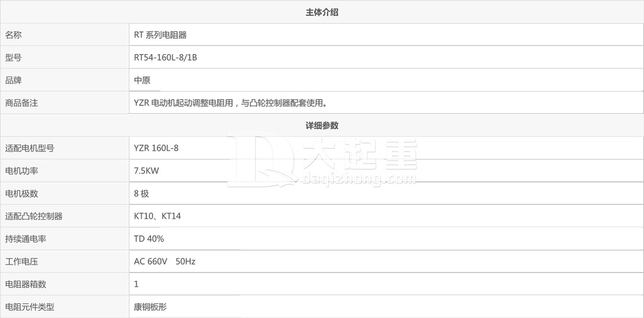The image size is (644, 318).
Task: Click the 电阻元件类型 label
Action: click(x=30, y=307)
